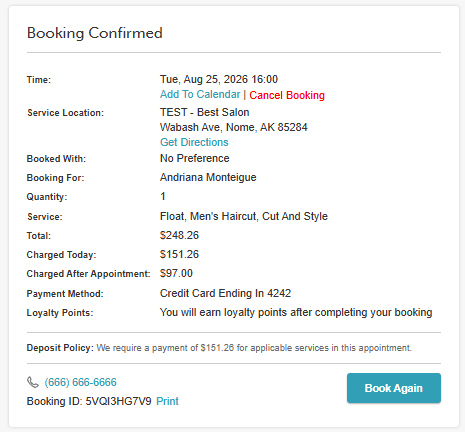Click the Booking Confirmed heading
The width and height of the screenshot is (465, 432).
pos(95,33)
